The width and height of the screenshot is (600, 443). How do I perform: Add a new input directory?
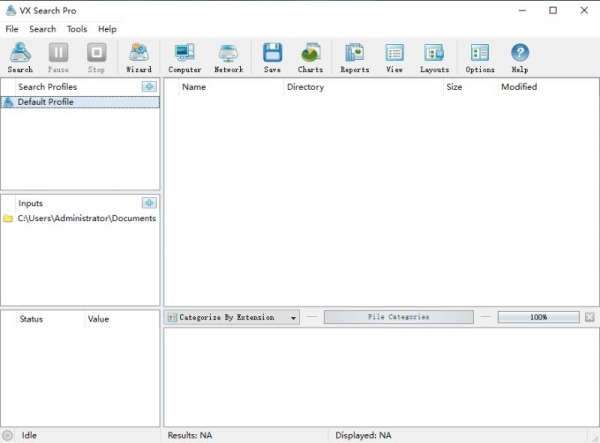tap(149, 203)
